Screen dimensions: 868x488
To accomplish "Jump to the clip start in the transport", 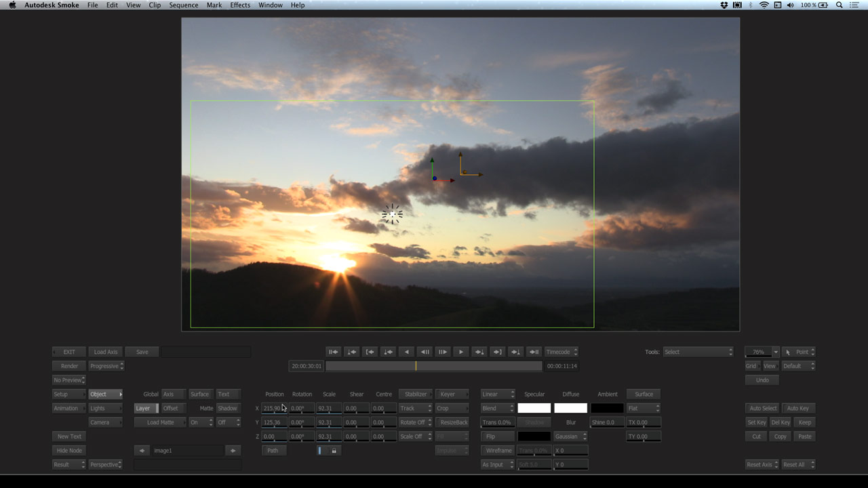I will click(333, 352).
